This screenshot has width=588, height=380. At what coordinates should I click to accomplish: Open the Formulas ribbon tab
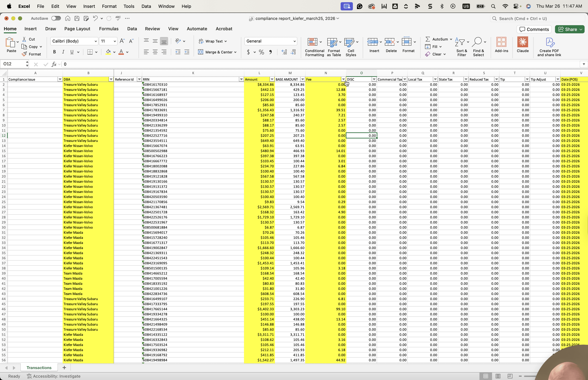(x=109, y=29)
